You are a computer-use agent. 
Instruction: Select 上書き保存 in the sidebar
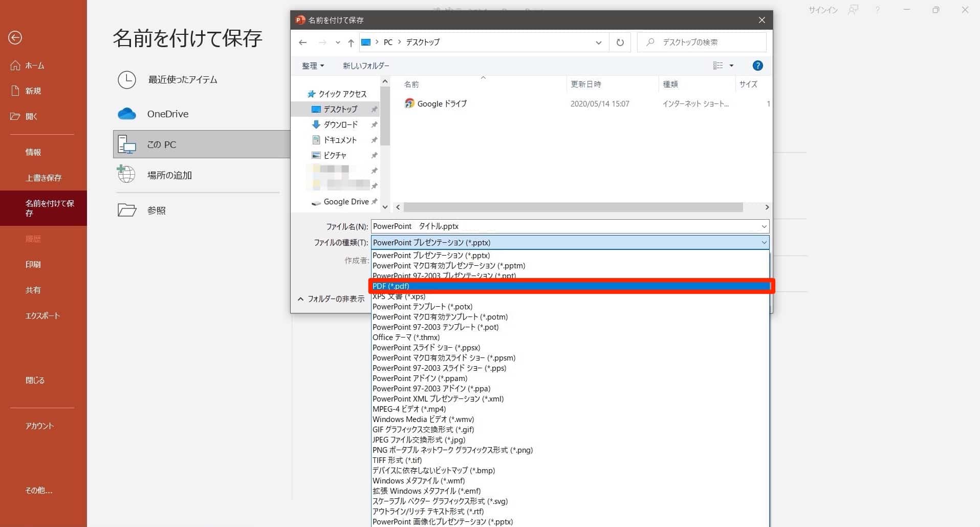pos(43,178)
